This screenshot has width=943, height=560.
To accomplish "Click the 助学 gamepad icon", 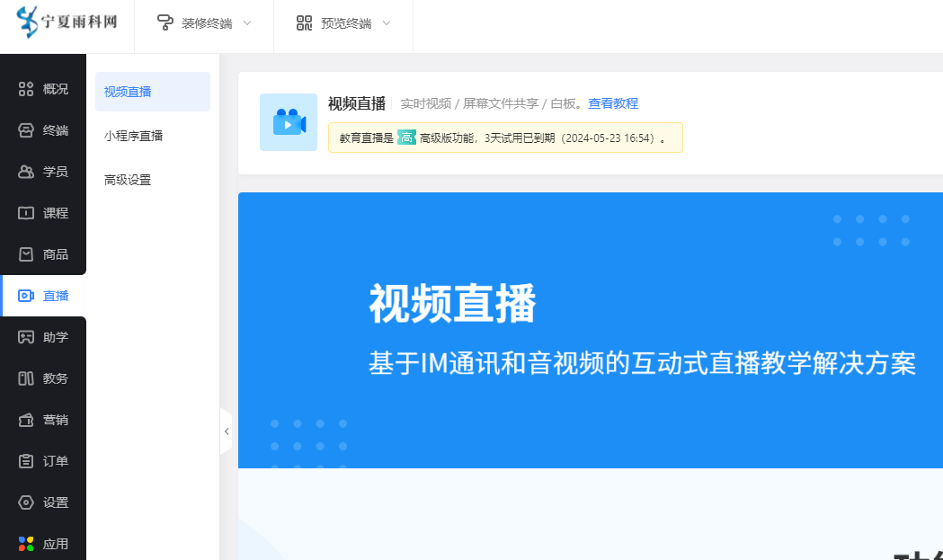I will [x=26, y=337].
